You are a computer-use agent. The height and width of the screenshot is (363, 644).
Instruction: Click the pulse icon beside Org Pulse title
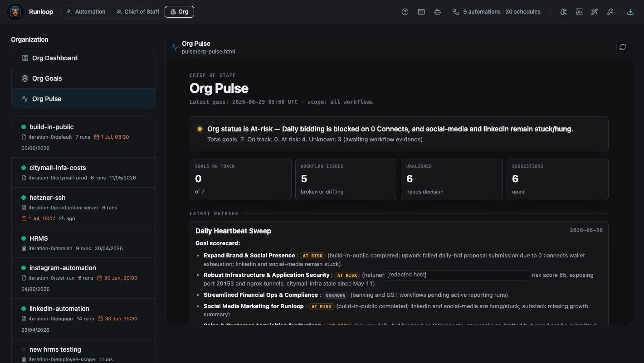(175, 47)
